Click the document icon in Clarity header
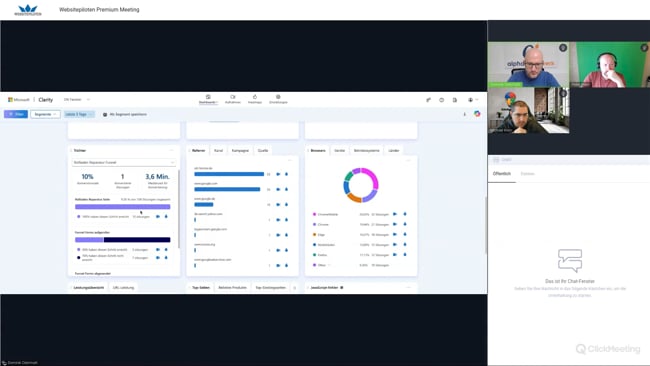Screen dimensions: 650x366 455,100
